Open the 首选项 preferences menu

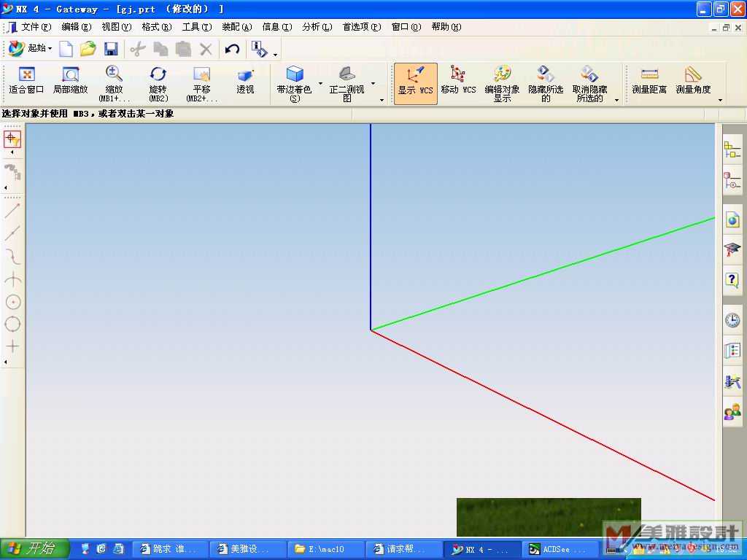(x=361, y=27)
